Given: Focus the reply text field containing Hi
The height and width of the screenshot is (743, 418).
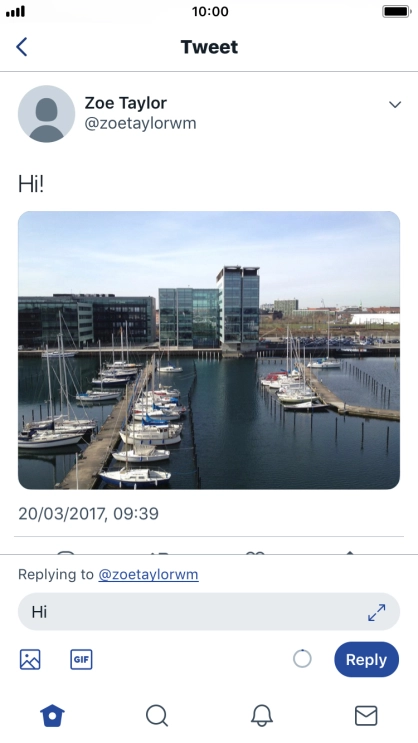Looking at the screenshot, I should [209, 612].
